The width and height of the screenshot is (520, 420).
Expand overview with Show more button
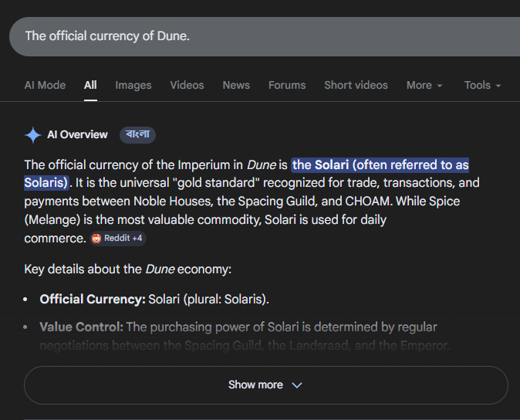[x=266, y=384]
